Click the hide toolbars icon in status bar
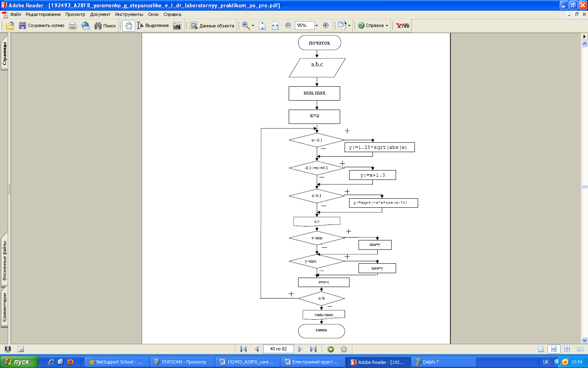The width and height of the screenshot is (588, 368). point(21,349)
